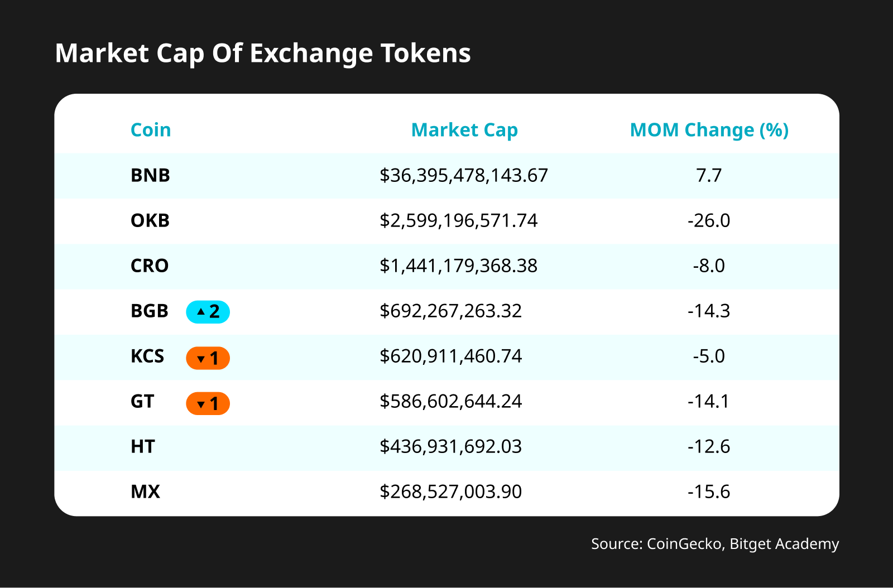The image size is (893, 588).
Task: Click the Market Cap column header
Action: 464,130
